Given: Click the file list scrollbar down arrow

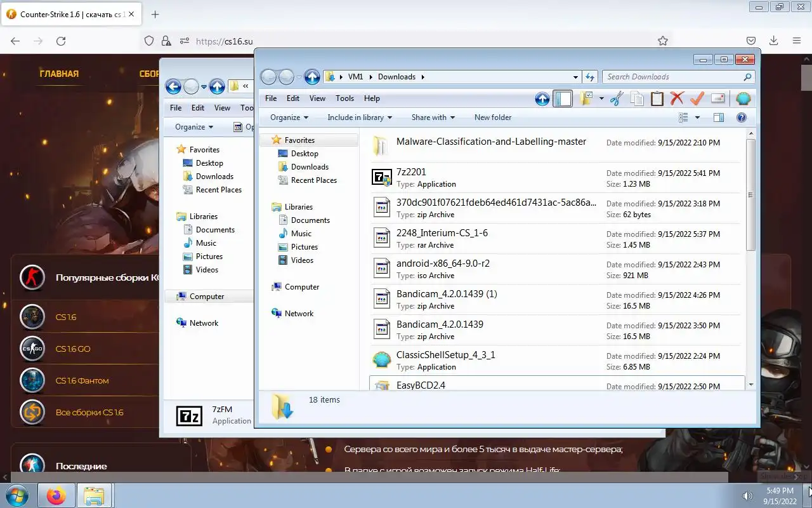Looking at the screenshot, I should [751, 385].
